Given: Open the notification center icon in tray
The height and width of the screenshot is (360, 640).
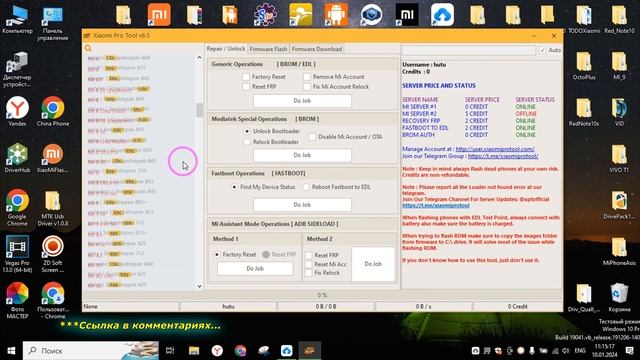Looking at the screenshot, I should [x=630, y=351].
